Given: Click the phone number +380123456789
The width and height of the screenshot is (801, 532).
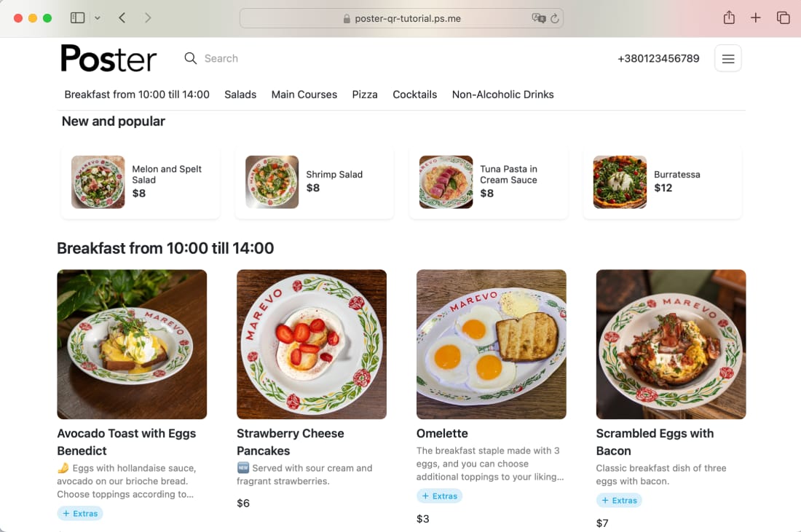Looking at the screenshot, I should 658,59.
